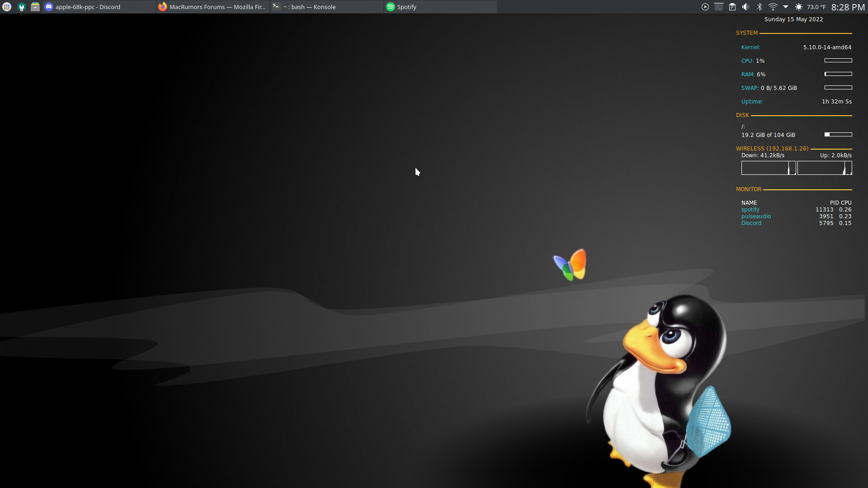Expand hidden system tray icons arrow
The width and height of the screenshot is (868, 488).
click(786, 7)
